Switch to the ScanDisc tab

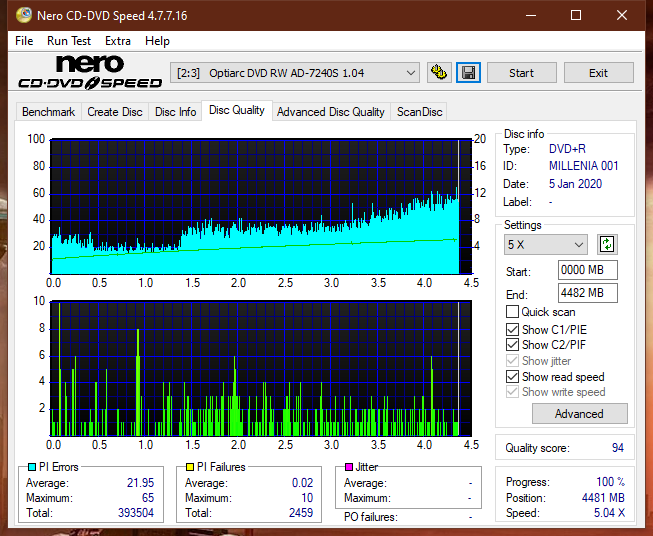[x=419, y=112]
